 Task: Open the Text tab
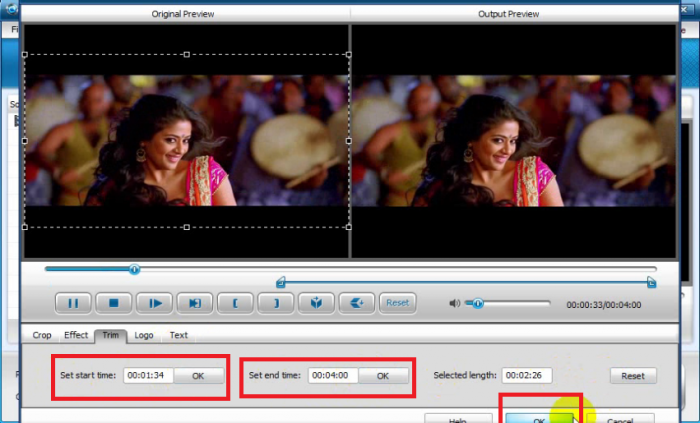click(179, 335)
